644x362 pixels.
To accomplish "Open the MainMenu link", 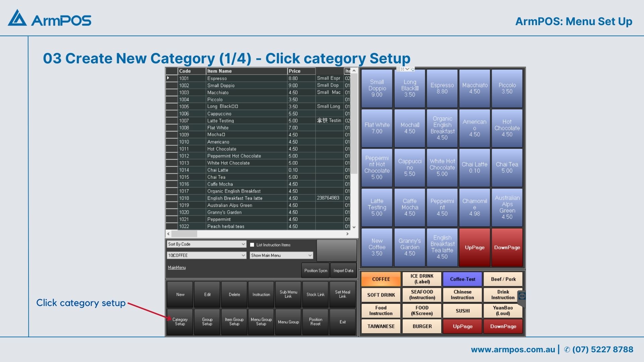I will [177, 267].
